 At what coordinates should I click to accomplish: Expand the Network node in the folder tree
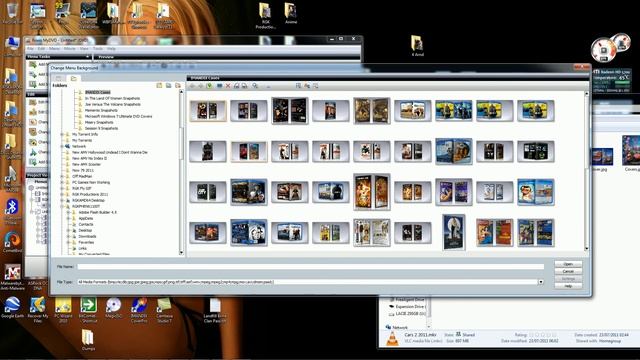(x=62, y=146)
